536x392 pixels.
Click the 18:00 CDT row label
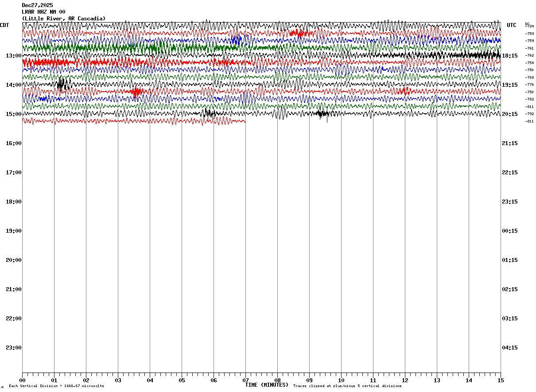pyautogui.click(x=14, y=202)
